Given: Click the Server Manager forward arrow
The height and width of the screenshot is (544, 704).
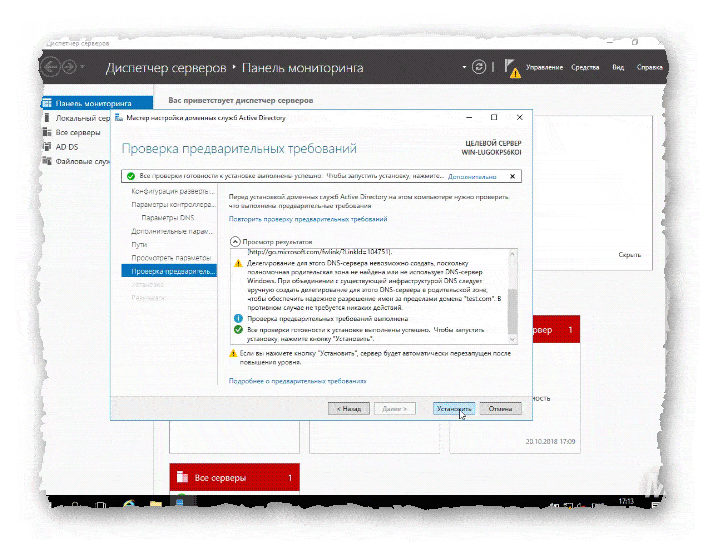Looking at the screenshot, I should [x=69, y=67].
